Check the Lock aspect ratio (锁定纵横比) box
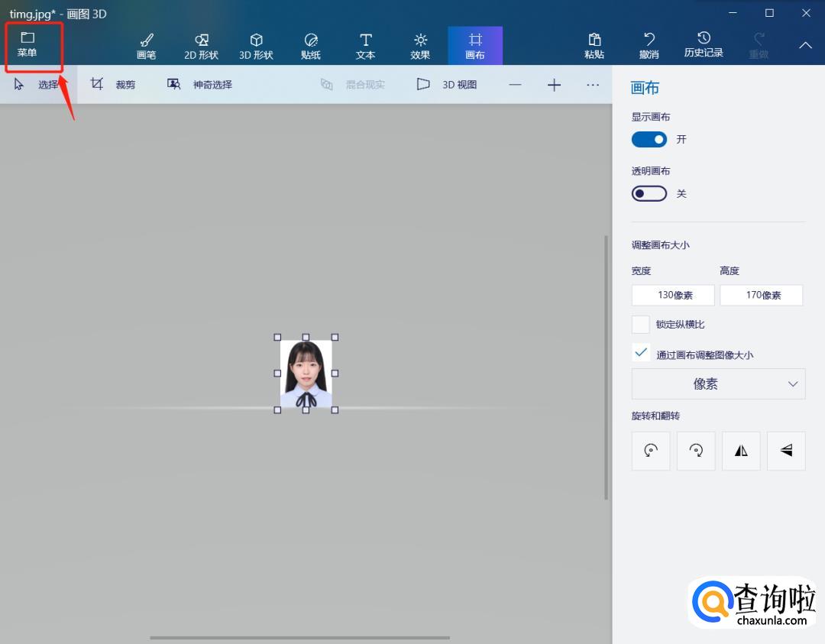This screenshot has width=825, height=644. point(641,325)
